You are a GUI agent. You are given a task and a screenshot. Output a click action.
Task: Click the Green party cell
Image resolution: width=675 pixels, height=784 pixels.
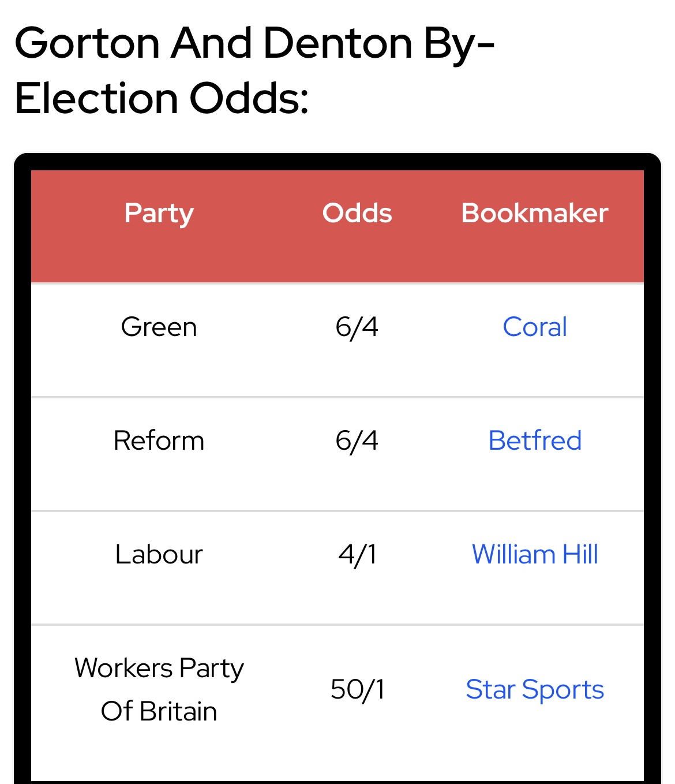point(159,327)
